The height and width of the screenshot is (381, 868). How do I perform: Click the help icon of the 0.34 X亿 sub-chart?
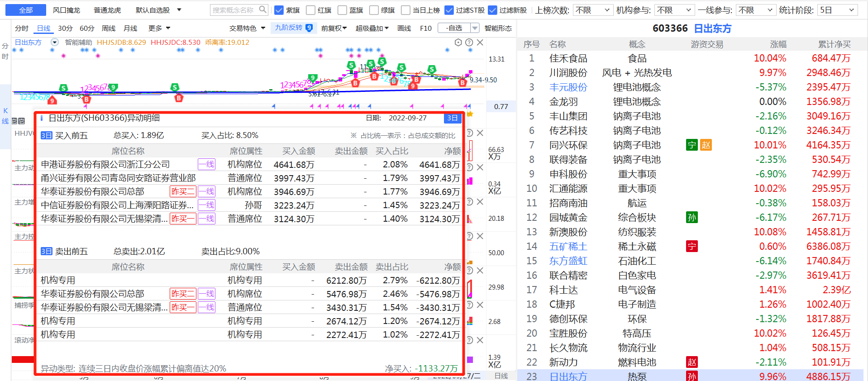(470, 167)
